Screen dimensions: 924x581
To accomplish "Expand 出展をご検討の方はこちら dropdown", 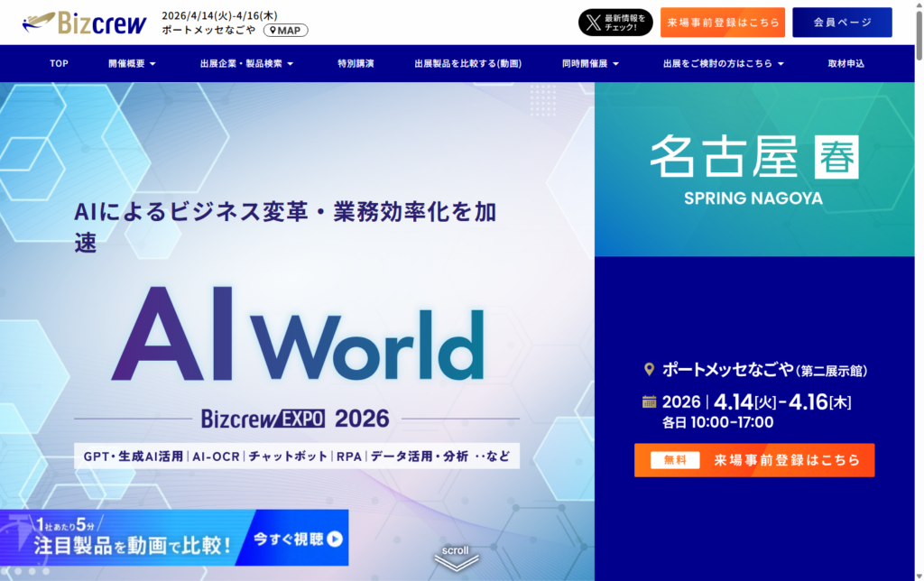I will (x=723, y=64).
